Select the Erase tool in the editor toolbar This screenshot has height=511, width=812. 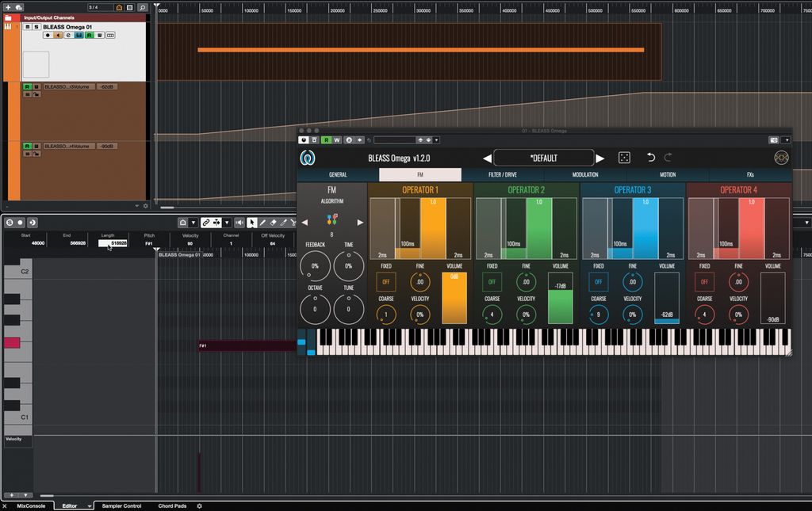pos(274,223)
